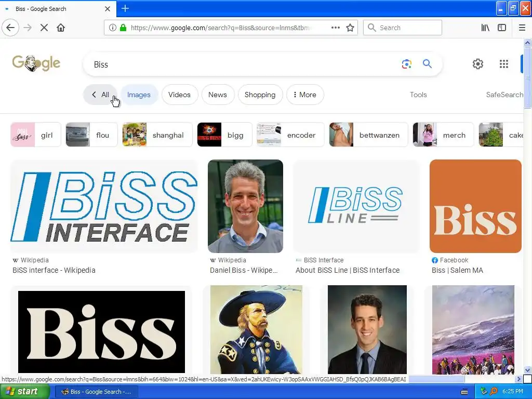Click the vertical scrollbar down arrow

click(527, 370)
